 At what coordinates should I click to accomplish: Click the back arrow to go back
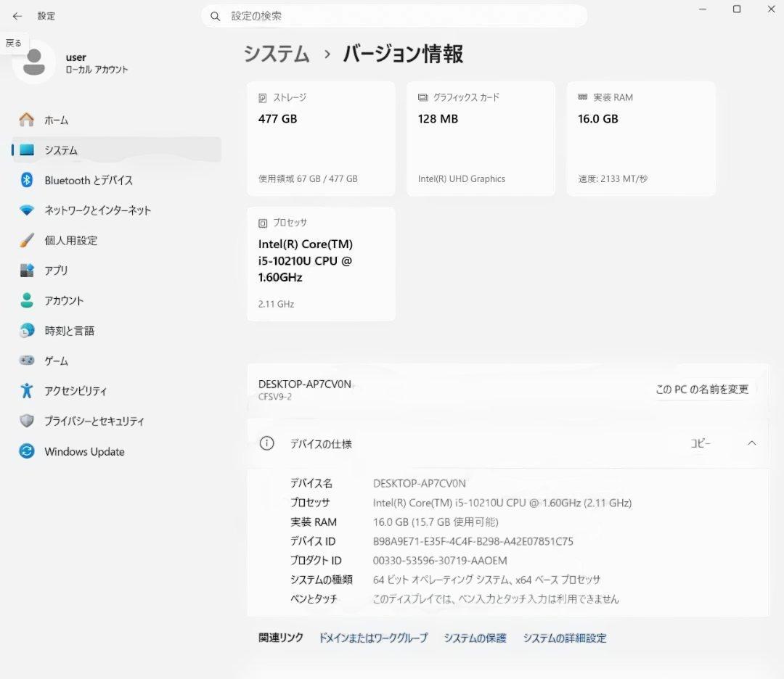(17, 15)
